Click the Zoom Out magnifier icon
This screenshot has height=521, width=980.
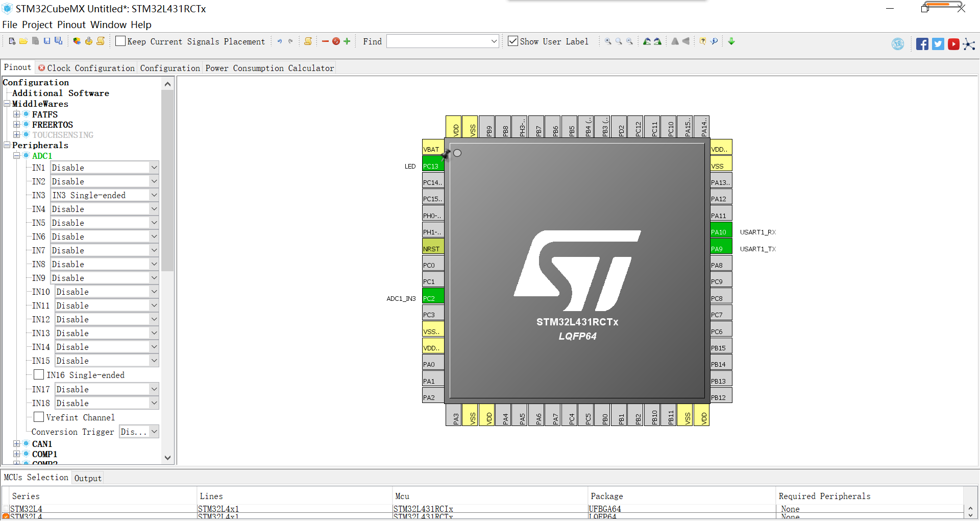click(x=629, y=41)
